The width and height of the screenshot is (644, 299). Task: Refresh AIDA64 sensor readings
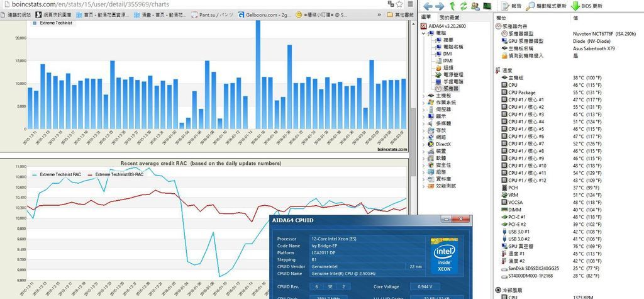tap(464, 6)
